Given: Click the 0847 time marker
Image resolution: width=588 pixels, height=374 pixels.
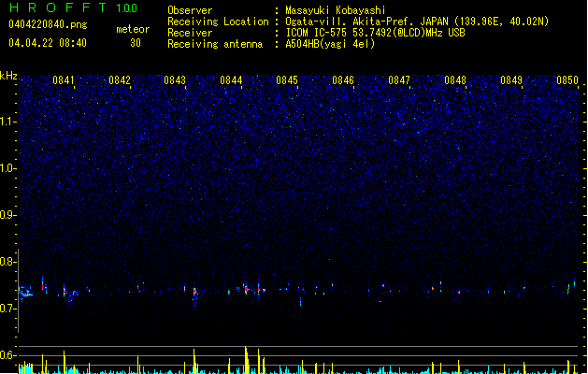Looking at the screenshot, I should coord(399,80).
